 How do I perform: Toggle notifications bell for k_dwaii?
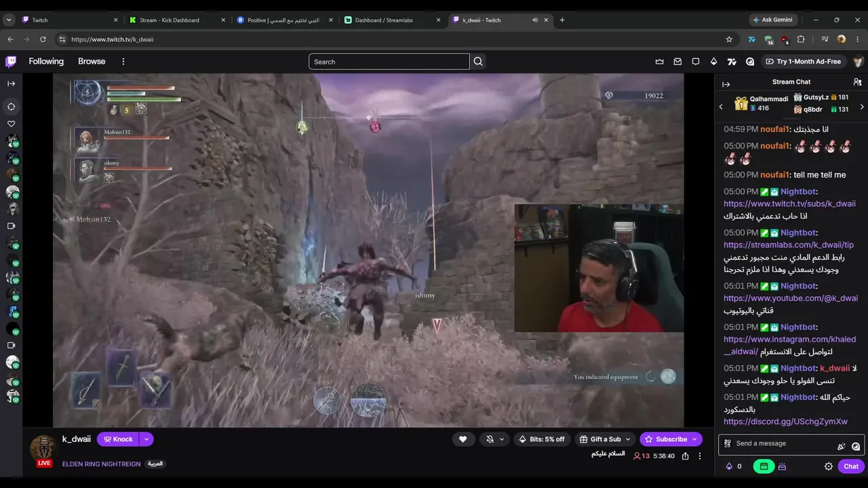click(x=490, y=439)
